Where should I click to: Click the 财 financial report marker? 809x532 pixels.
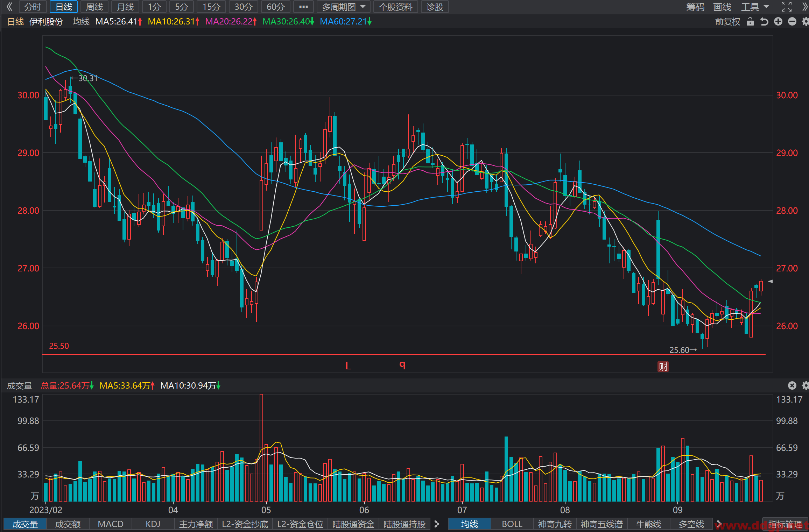click(x=663, y=367)
